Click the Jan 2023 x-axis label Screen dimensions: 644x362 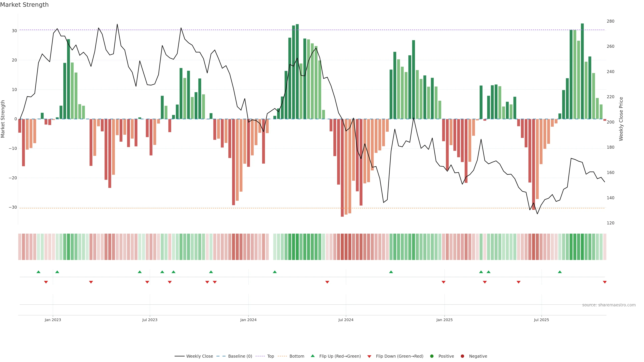(53, 320)
